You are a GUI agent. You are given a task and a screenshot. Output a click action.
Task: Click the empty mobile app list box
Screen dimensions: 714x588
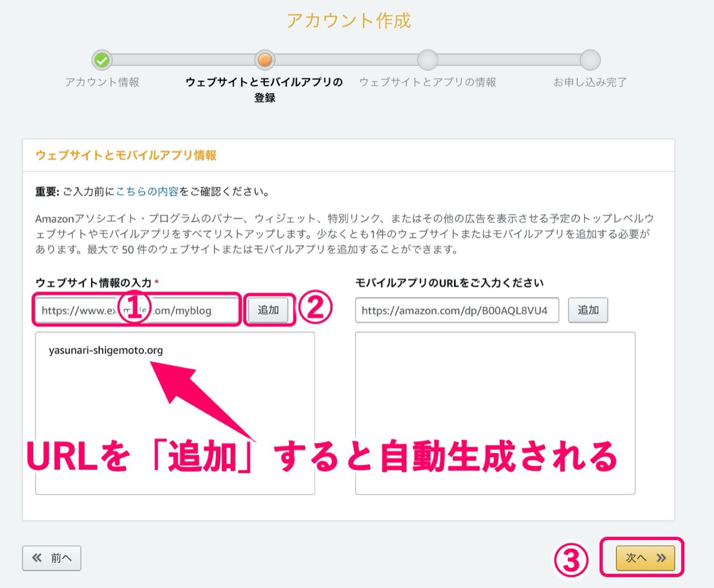click(x=495, y=413)
